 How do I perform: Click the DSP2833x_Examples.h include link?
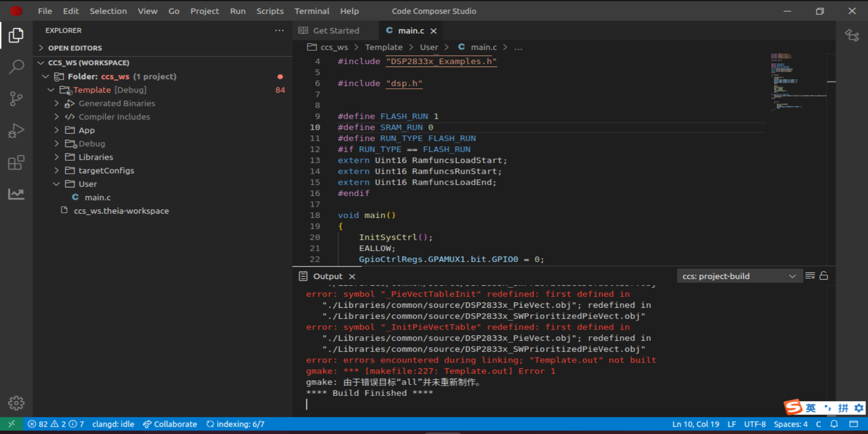pos(441,62)
